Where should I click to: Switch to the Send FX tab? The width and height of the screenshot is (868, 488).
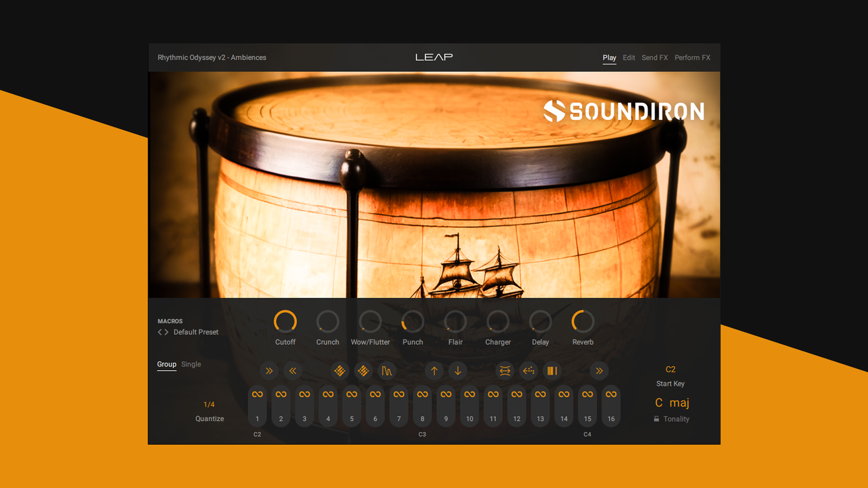pyautogui.click(x=655, y=57)
